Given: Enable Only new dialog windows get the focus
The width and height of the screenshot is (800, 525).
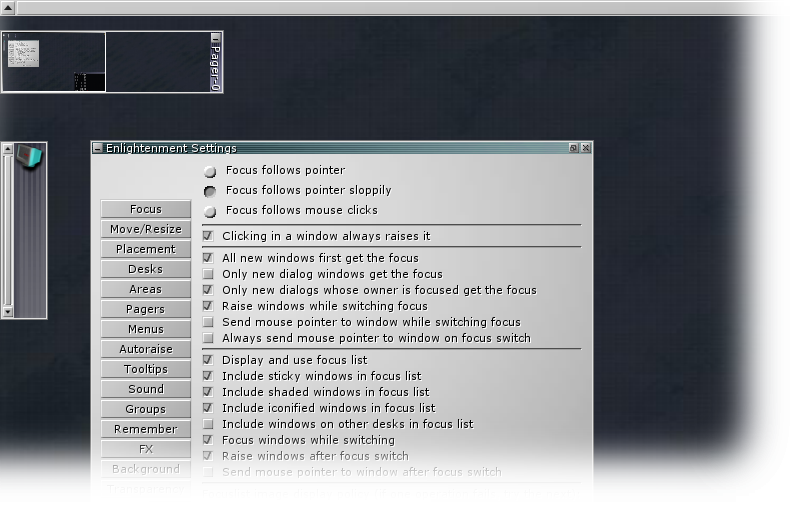Looking at the screenshot, I should click(208, 274).
